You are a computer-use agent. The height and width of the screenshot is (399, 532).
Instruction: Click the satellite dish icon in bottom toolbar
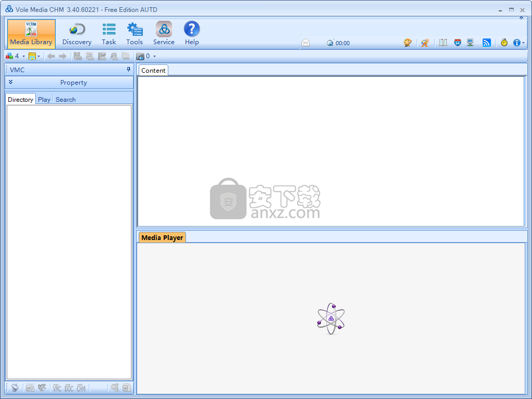click(15, 388)
